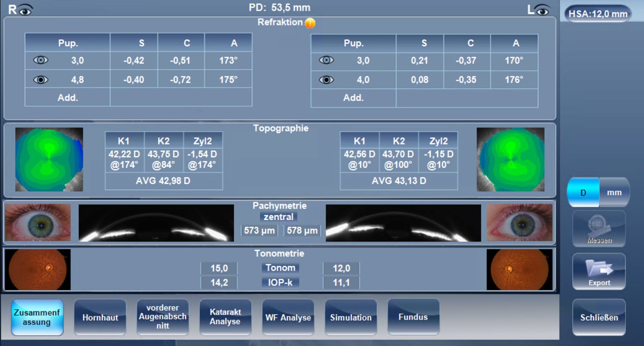Click the 573 µm pachymetry value

259,230
